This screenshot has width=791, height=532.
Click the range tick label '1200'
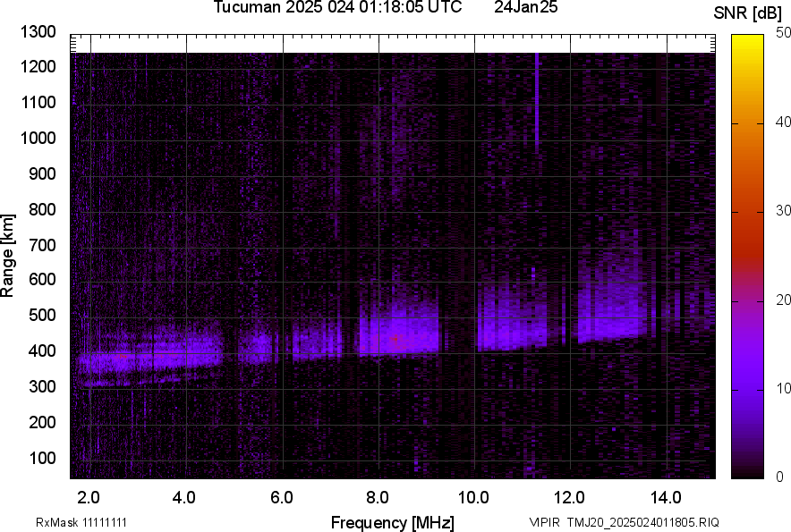click(x=38, y=66)
